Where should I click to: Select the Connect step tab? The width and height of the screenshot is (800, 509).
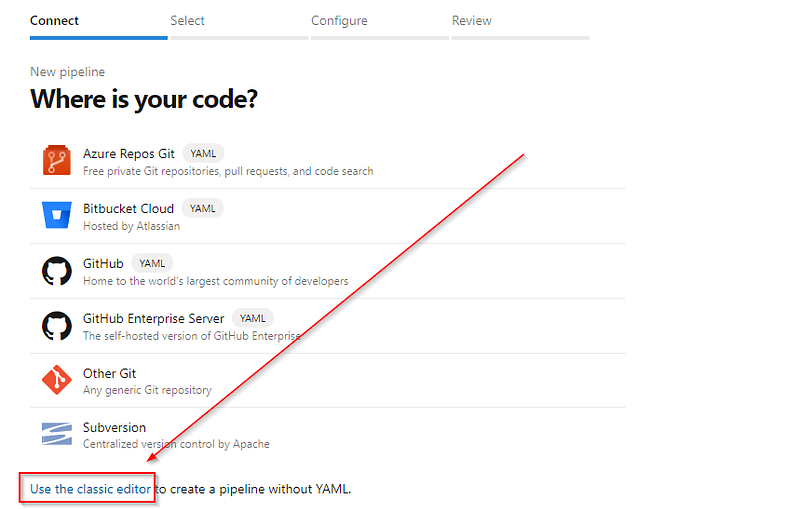tap(55, 21)
